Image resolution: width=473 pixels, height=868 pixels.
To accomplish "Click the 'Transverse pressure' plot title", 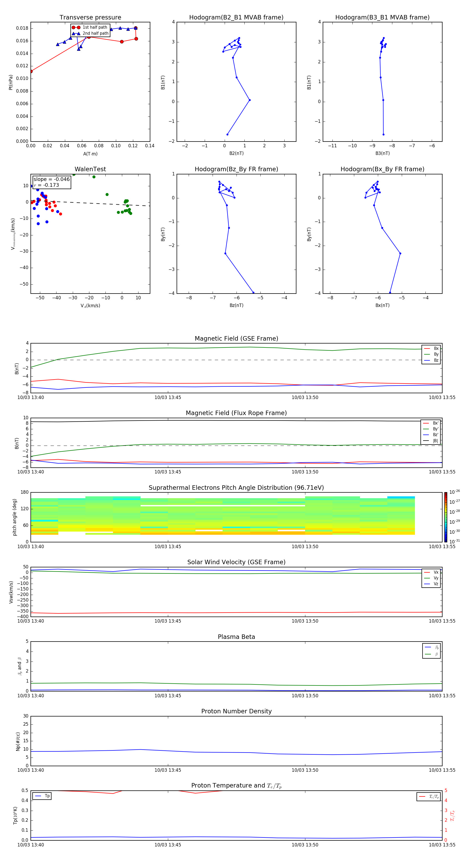I will [x=90, y=18].
